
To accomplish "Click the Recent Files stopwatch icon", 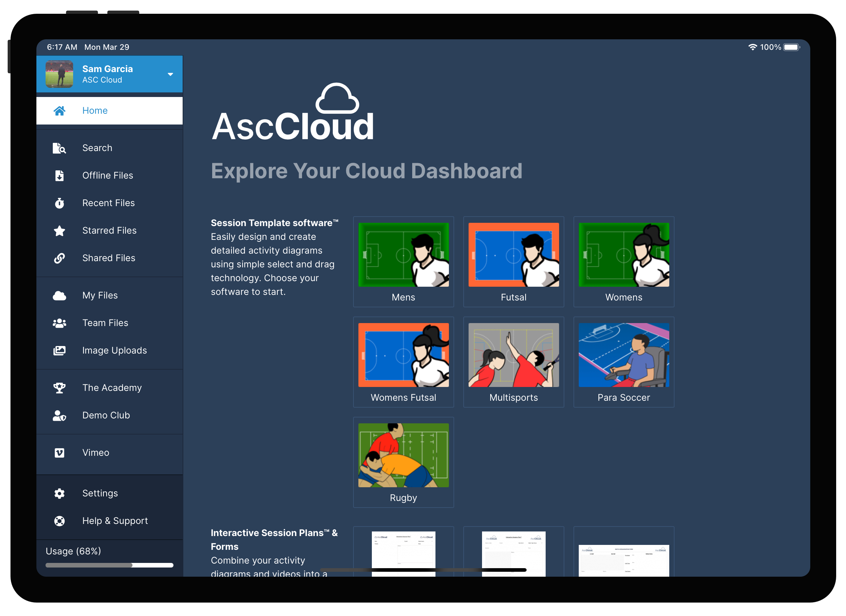I will (x=59, y=203).
